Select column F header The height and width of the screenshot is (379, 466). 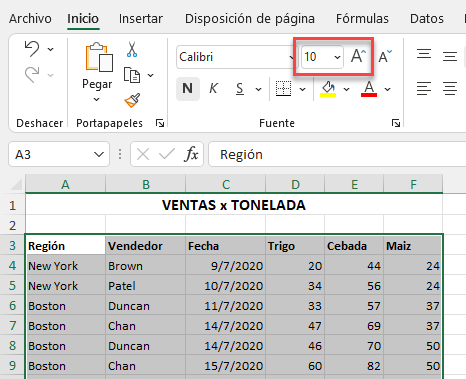[413, 184]
